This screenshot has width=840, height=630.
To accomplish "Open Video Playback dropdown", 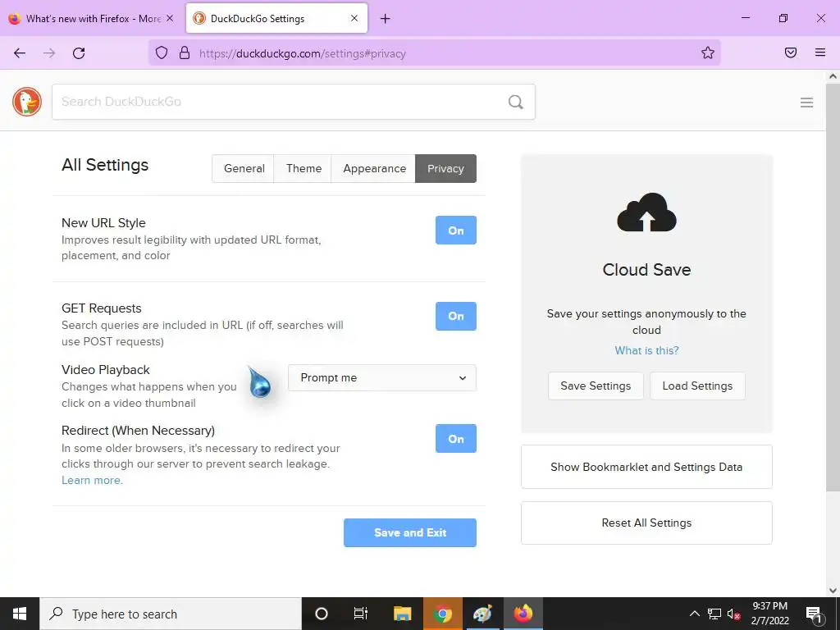I will pyautogui.click(x=382, y=377).
